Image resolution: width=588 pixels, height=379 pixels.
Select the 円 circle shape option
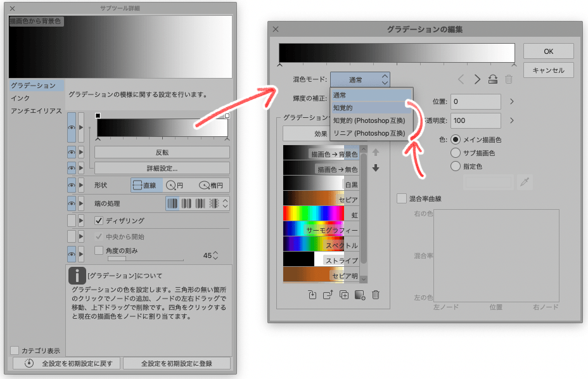coord(175,185)
